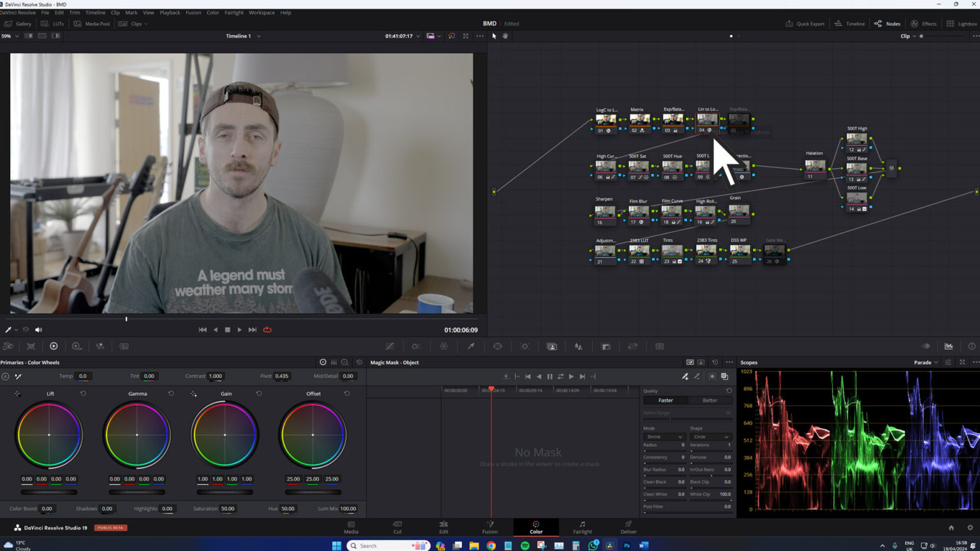The width and height of the screenshot is (980, 551).
Task: Select the Halation node in the graph
Action: pos(815,166)
